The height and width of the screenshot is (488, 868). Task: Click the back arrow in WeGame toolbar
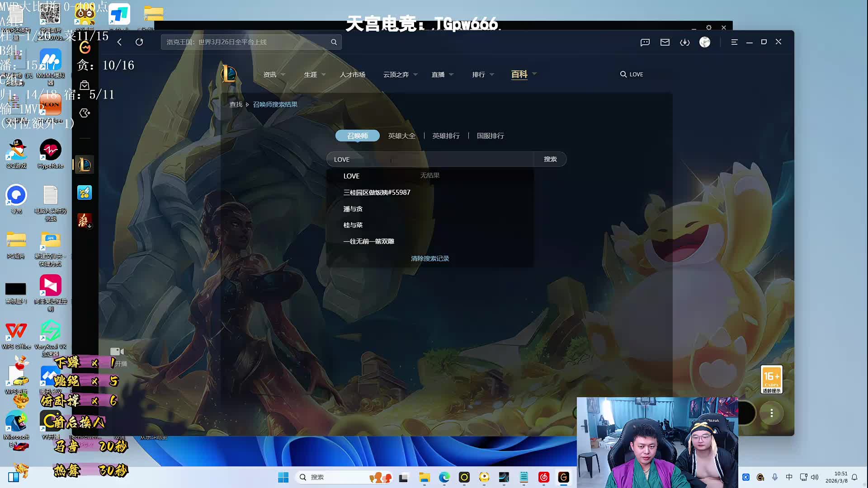[119, 42]
